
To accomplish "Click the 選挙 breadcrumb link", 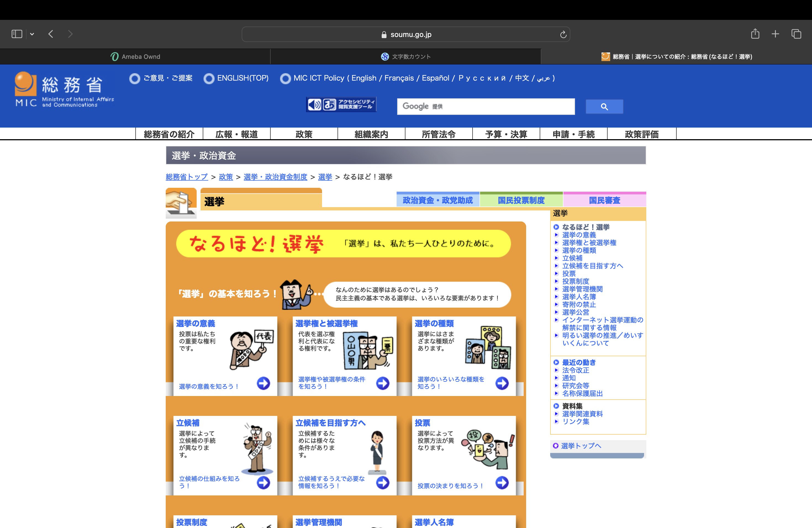I will pyautogui.click(x=325, y=177).
